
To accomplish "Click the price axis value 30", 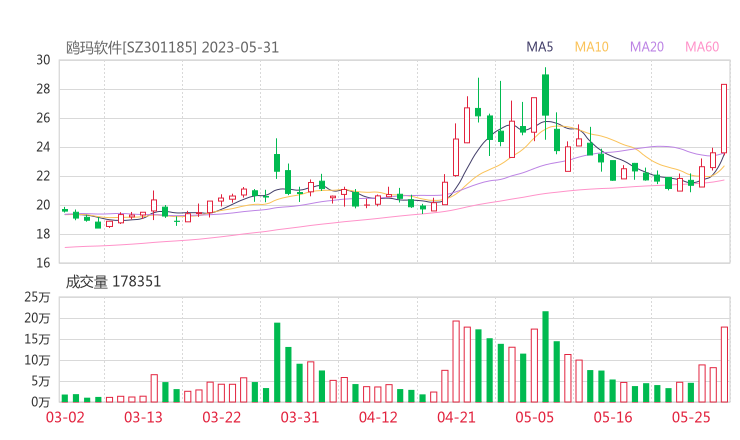I will [43, 60].
